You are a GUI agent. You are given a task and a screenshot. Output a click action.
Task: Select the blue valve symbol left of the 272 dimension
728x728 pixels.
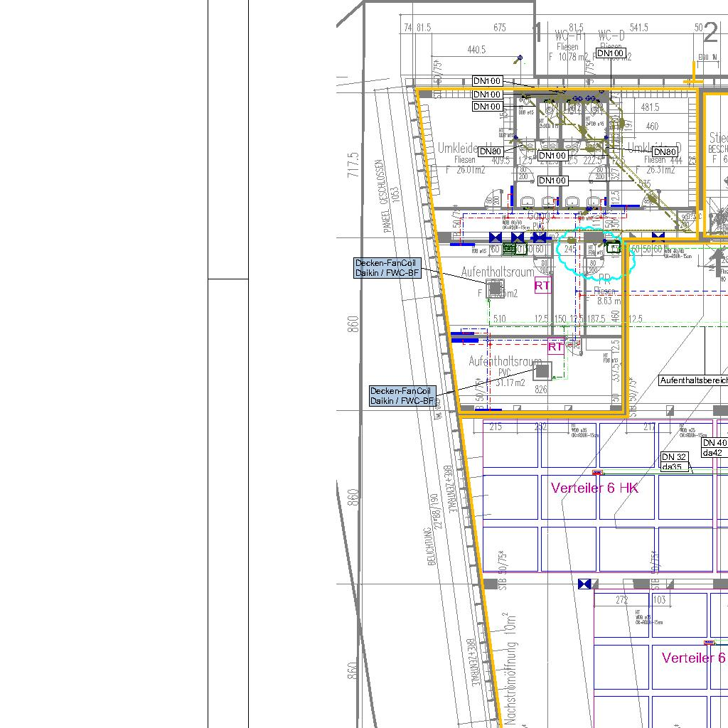584,584
